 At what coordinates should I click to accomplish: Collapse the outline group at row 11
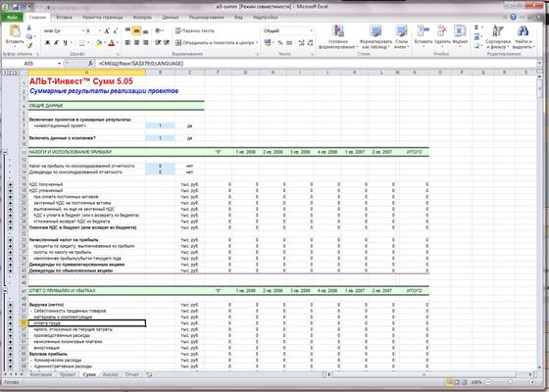coord(5,152)
